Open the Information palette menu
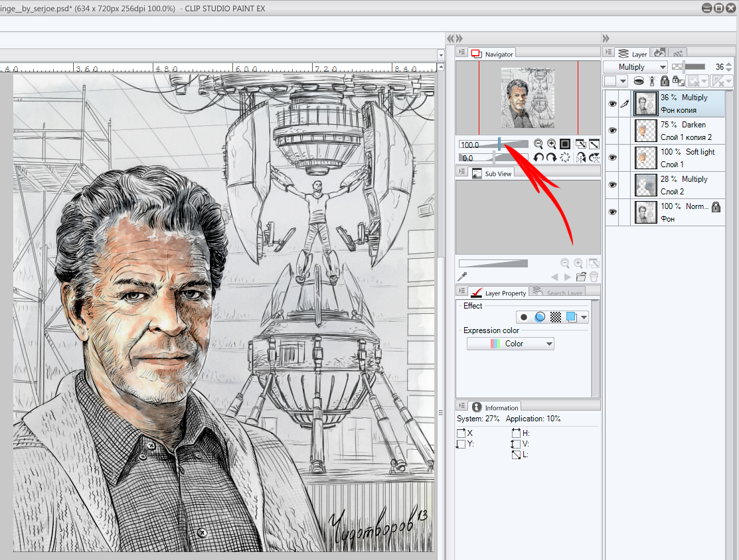Screen dimensions: 739x560 pyautogui.click(x=461, y=405)
